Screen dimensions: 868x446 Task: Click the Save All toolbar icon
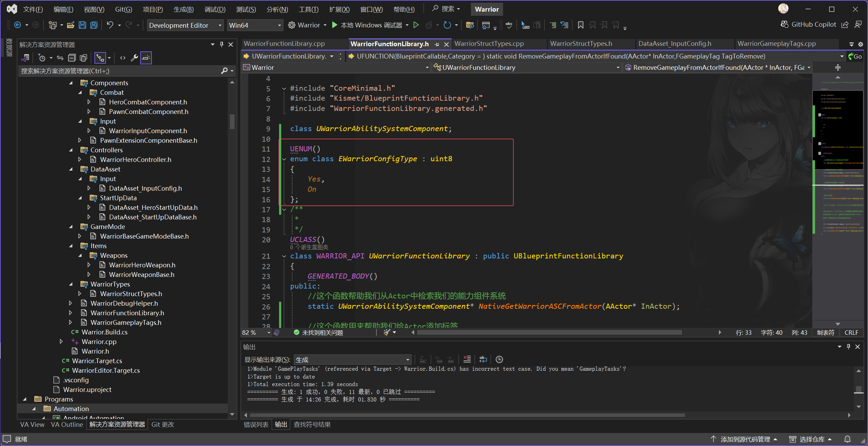click(x=94, y=25)
